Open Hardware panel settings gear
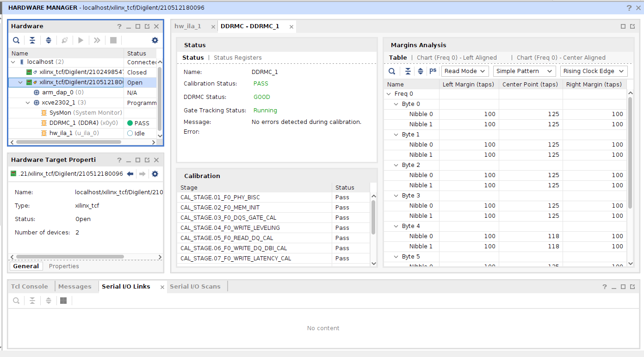Image resolution: width=644 pixels, height=357 pixels. pyautogui.click(x=155, y=40)
